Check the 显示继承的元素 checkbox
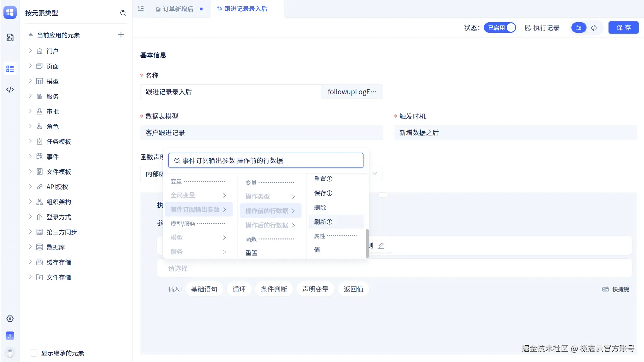Image resolution: width=644 pixels, height=362 pixels. pyautogui.click(x=34, y=353)
